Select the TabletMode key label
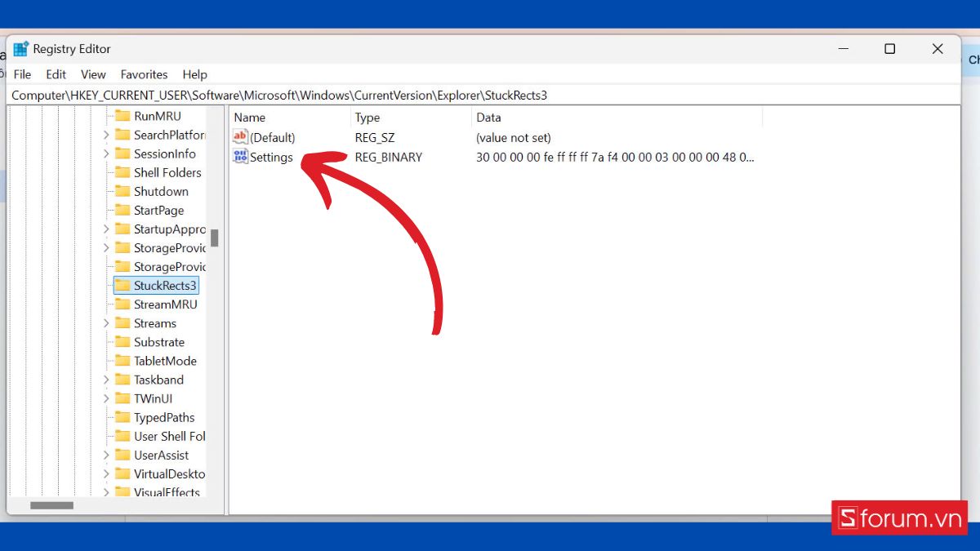Screen dimensions: 980x551 tap(165, 361)
